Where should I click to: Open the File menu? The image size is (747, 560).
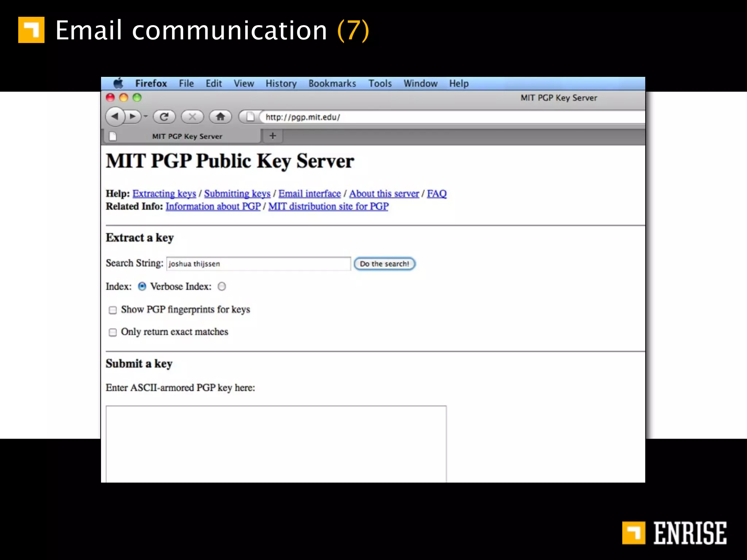[x=186, y=83]
